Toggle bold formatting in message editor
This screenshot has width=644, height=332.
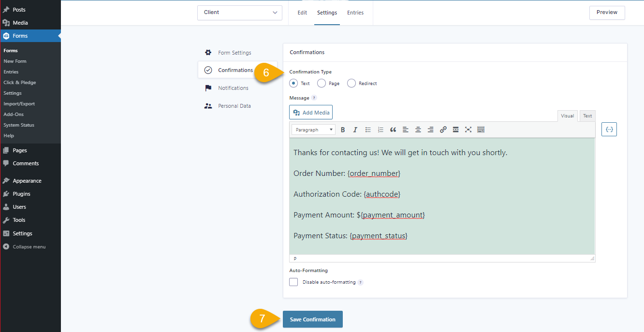343,130
